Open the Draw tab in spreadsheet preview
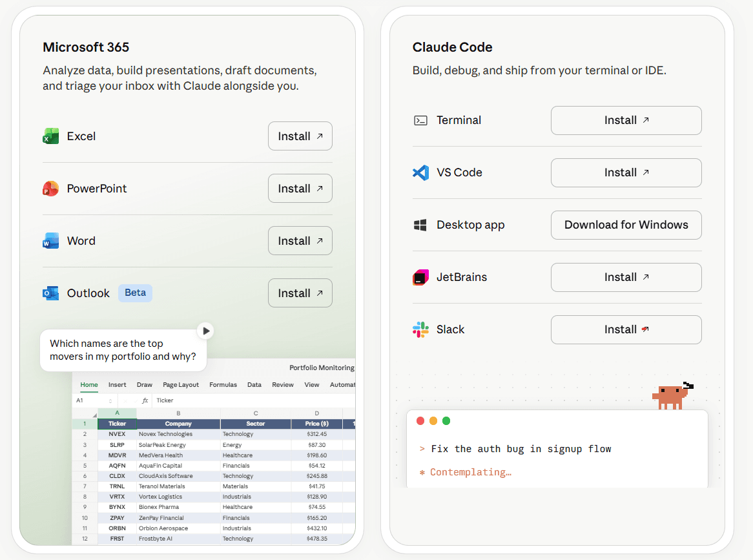Viewport: 753px width, 560px height. coord(145,385)
